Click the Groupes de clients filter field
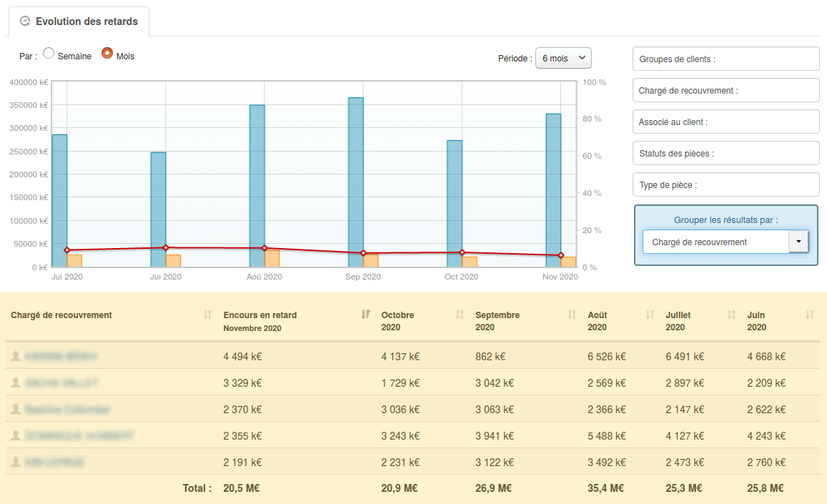The height and width of the screenshot is (504, 827). click(x=726, y=59)
